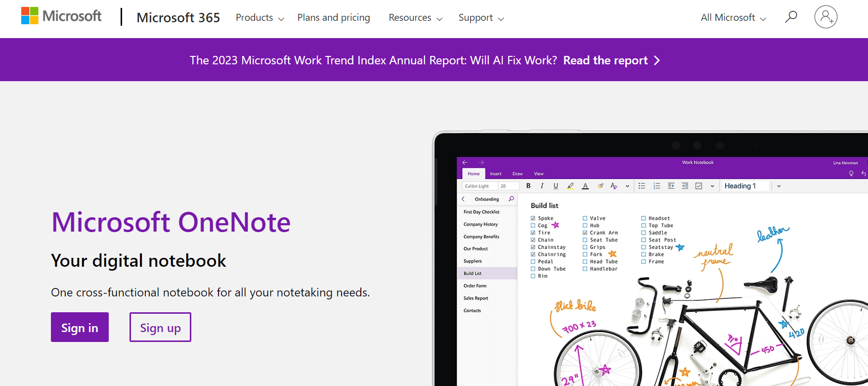Toggle Bold in the OneNote toolbar
This screenshot has height=386, width=868.
(x=528, y=186)
